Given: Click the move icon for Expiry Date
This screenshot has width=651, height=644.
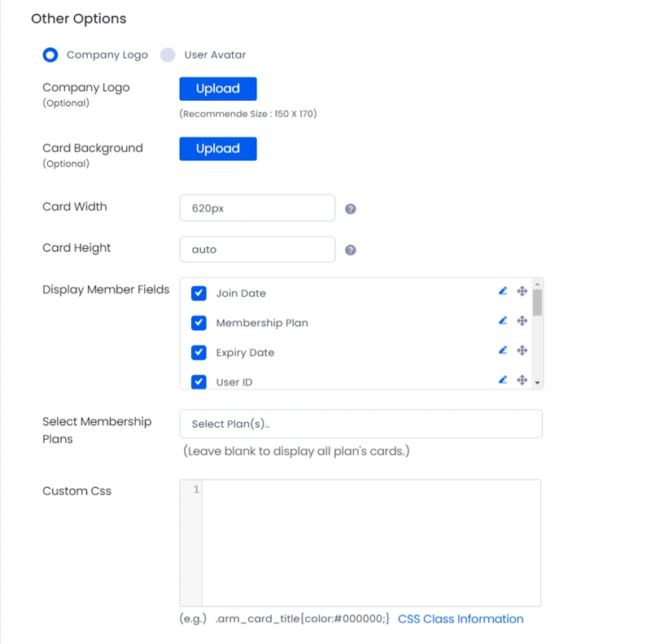Looking at the screenshot, I should 522,350.
